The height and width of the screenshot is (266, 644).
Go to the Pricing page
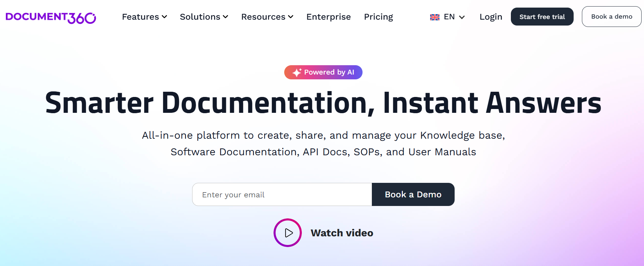tap(378, 17)
